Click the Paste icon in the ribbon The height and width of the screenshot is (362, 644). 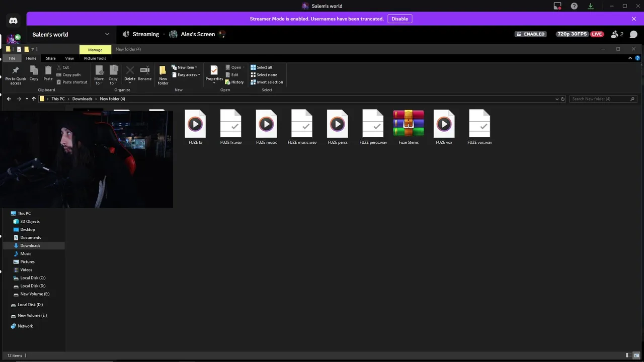click(x=48, y=70)
